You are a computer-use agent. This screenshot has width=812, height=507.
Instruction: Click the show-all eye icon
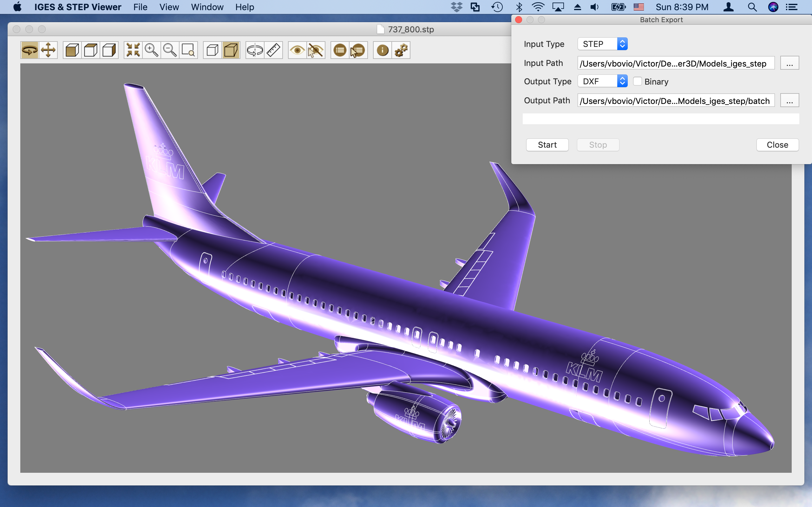(297, 50)
